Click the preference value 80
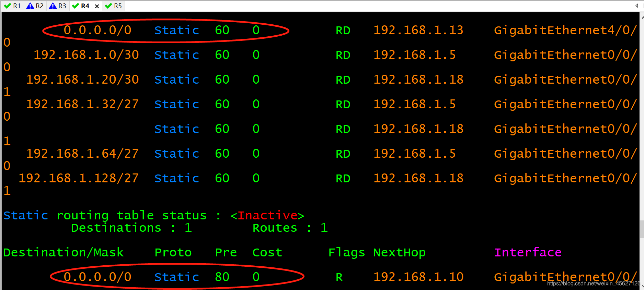Image resolution: width=644 pixels, height=290 pixels. [x=222, y=277]
